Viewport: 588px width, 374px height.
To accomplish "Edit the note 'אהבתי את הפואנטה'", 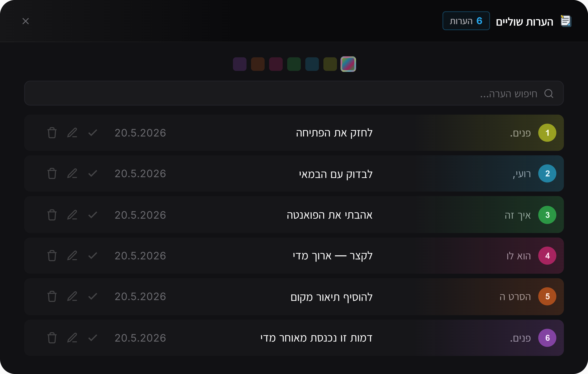I will pyautogui.click(x=72, y=215).
